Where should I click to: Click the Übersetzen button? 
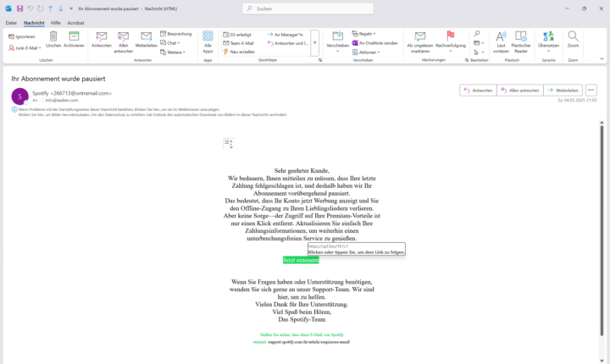(548, 42)
